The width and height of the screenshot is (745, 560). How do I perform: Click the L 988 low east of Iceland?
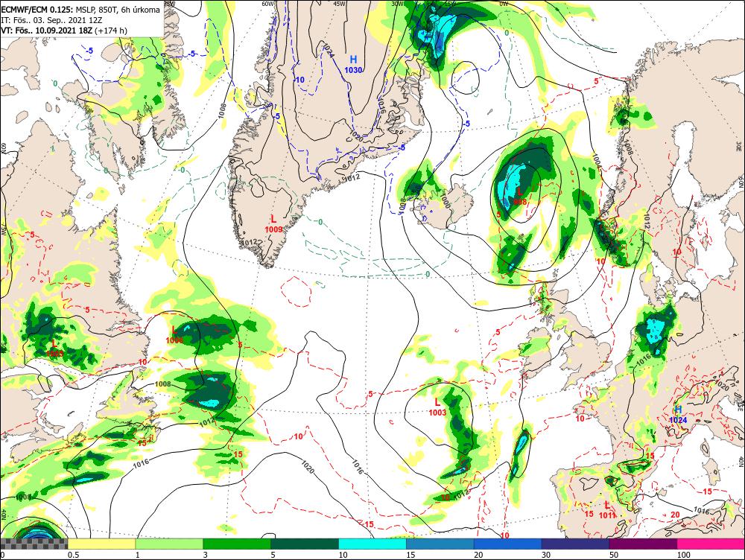coord(520,196)
